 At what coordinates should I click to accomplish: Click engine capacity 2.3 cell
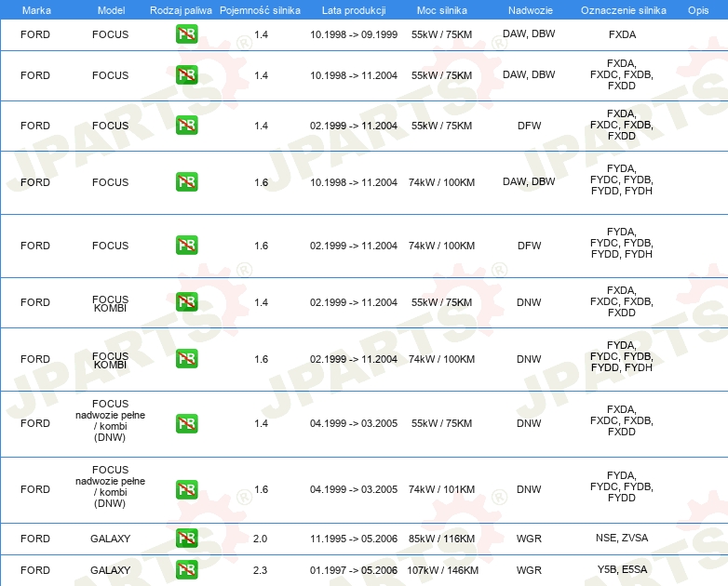pyautogui.click(x=260, y=570)
